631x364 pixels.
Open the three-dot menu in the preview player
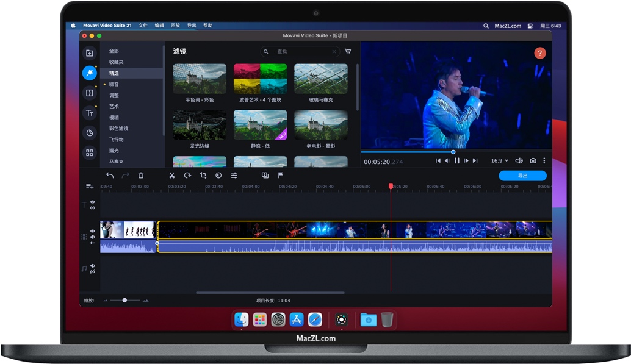[545, 160]
